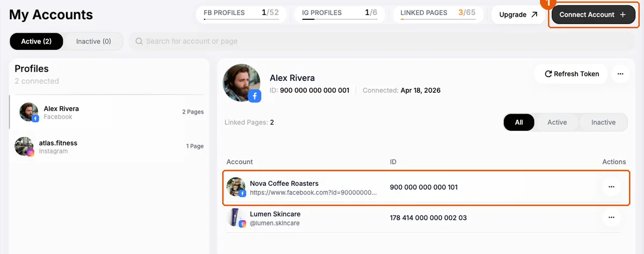Click Lumen Skincare page thumbnail
Image resolution: width=644 pixels, height=254 pixels.
coord(236,218)
